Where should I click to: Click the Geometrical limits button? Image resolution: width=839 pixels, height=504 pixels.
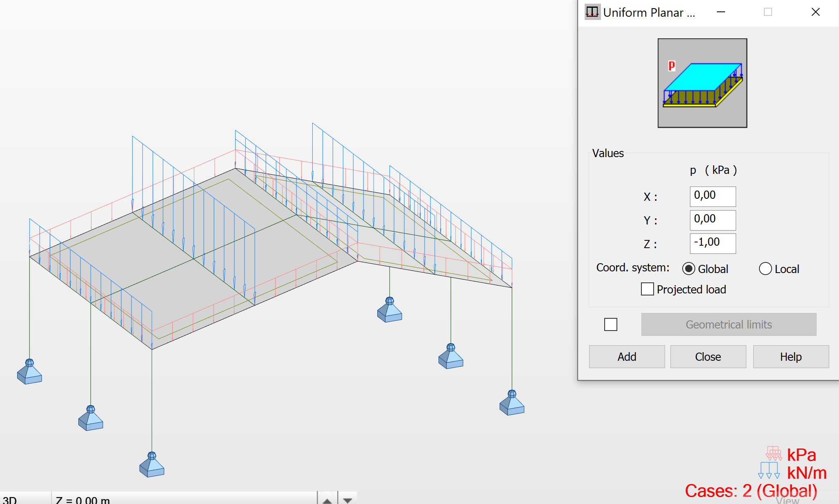pyautogui.click(x=728, y=324)
